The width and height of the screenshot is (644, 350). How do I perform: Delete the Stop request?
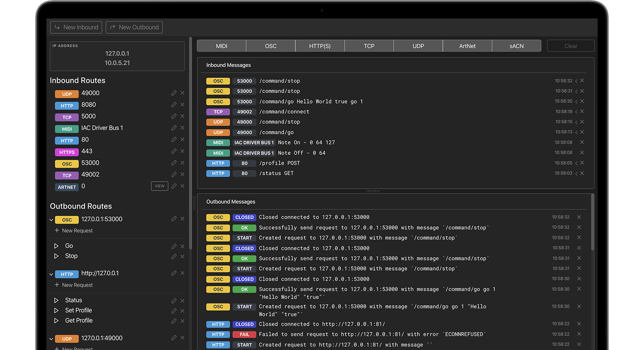tap(182, 257)
